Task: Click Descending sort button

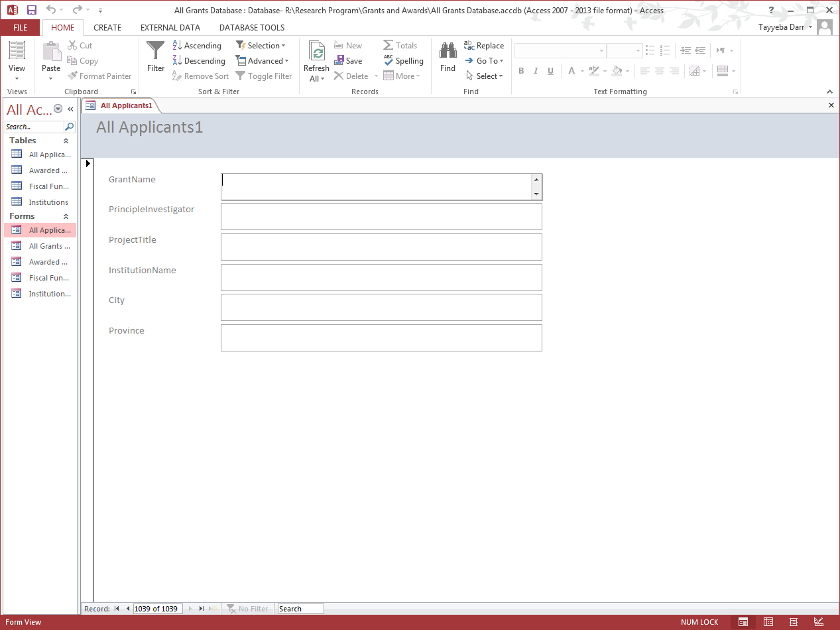Action: click(198, 60)
